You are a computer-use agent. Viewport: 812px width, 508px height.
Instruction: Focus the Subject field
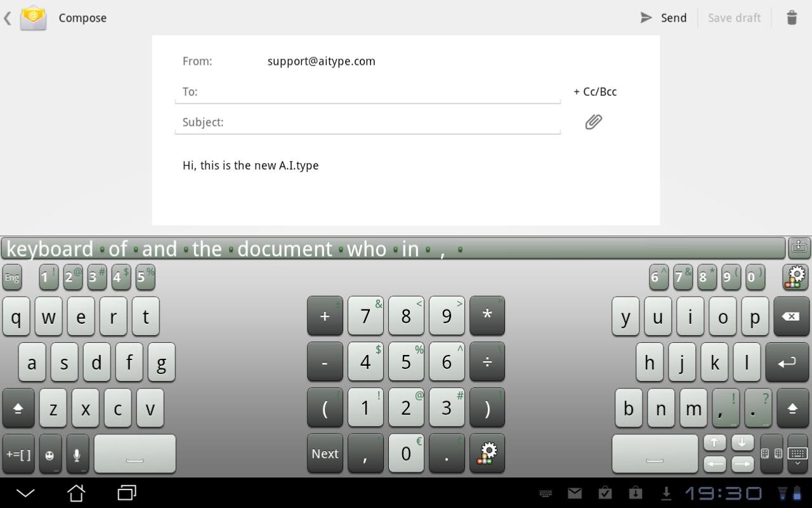(368, 122)
